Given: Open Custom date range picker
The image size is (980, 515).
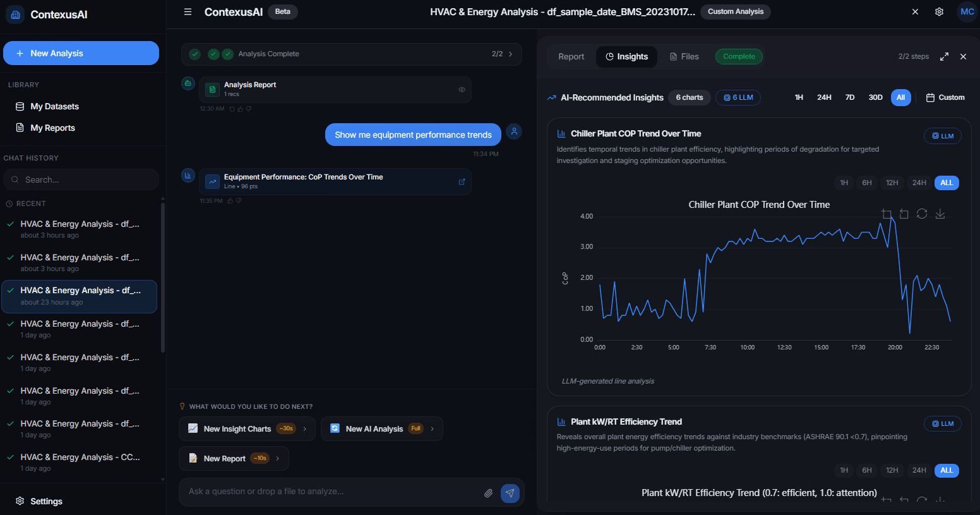Looking at the screenshot, I should 945,97.
